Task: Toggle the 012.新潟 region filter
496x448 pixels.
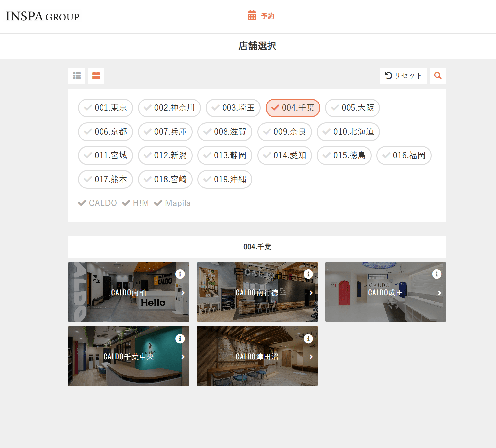Action: [x=165, y=155]
